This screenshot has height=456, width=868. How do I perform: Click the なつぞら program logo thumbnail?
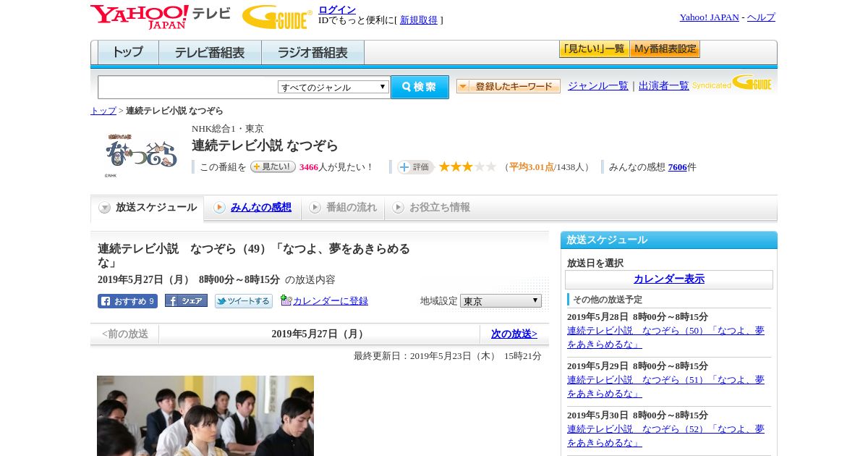[141, 153]
